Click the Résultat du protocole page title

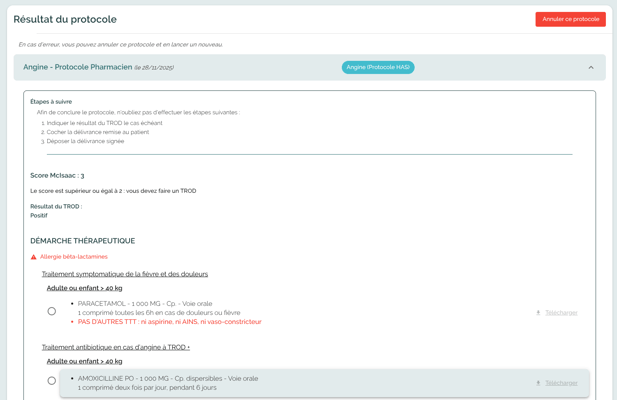coord(65,19)
